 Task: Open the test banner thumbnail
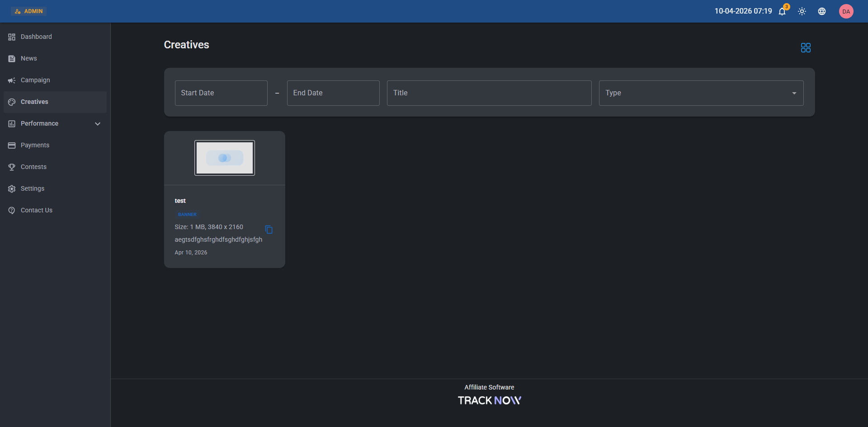pos(225,158)
